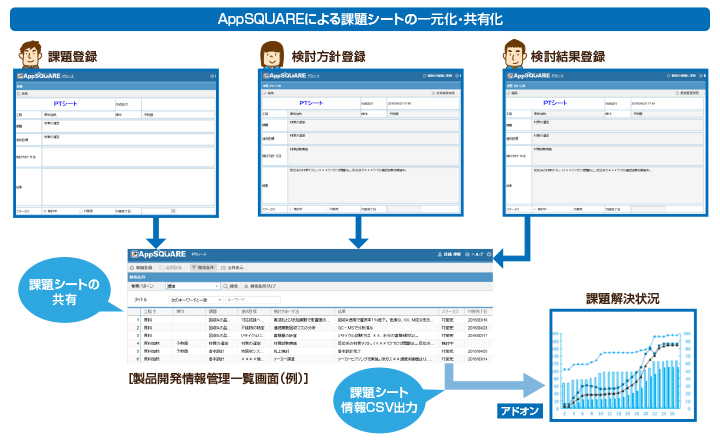Click the PTシート title in the 検討結果登録 form
The image size is (720, 440).
pyautogui.click(x=555, y=103)
